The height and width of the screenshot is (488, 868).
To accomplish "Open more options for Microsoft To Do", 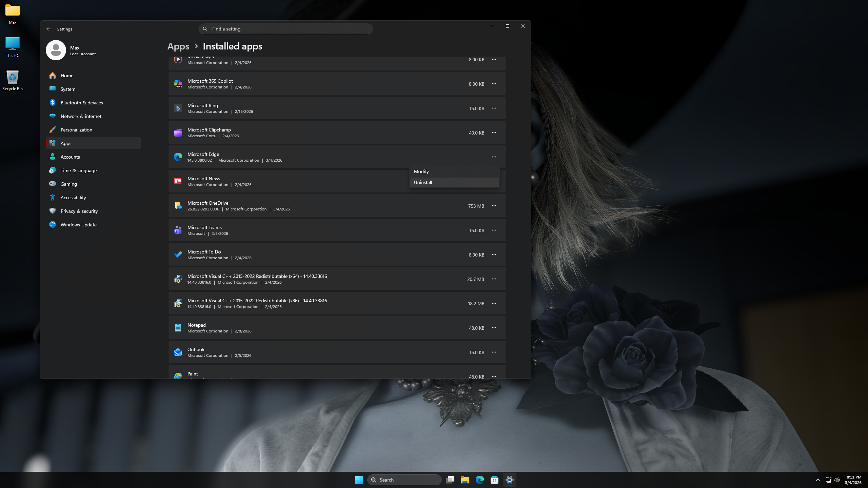I will 494,255.
